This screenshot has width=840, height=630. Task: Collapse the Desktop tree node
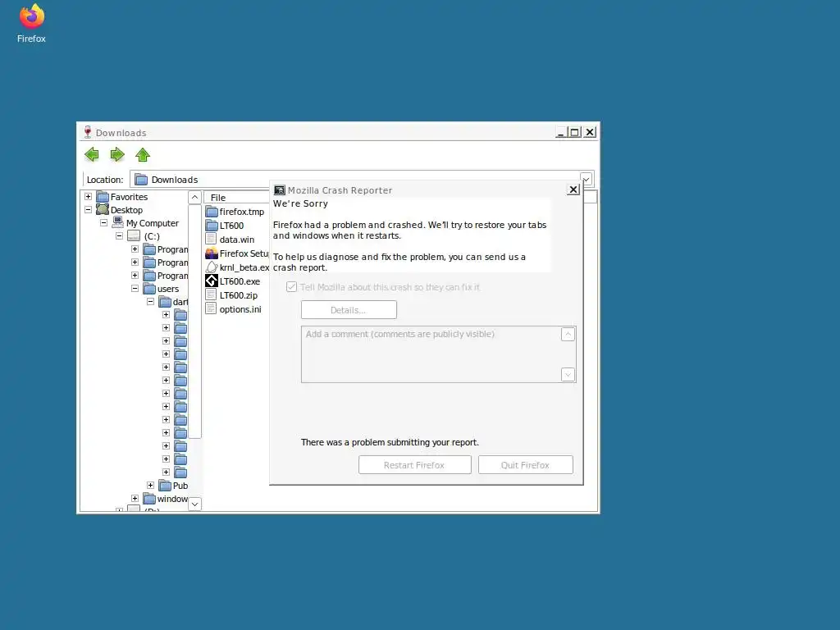click(89, 210)
